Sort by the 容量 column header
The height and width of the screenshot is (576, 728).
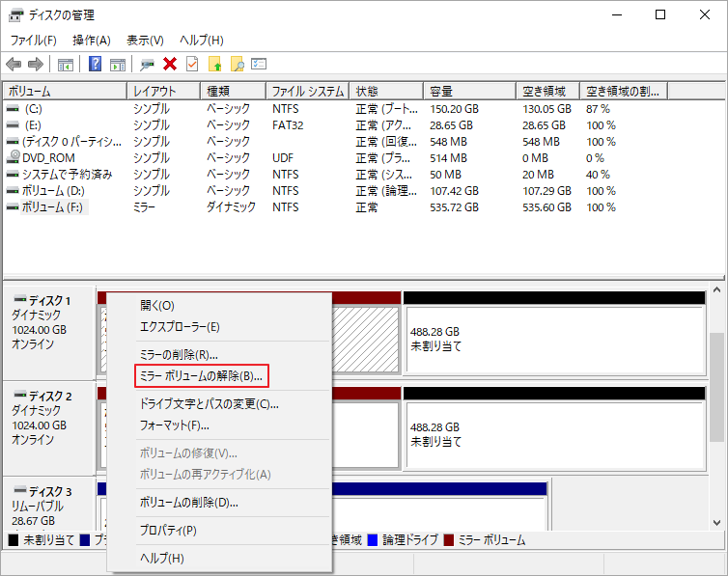pos(470,92)
